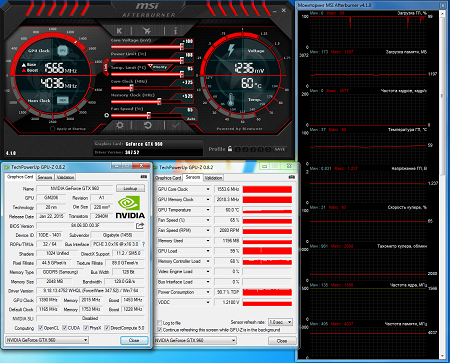Select profile slot 5 in Afterburner

268,149
